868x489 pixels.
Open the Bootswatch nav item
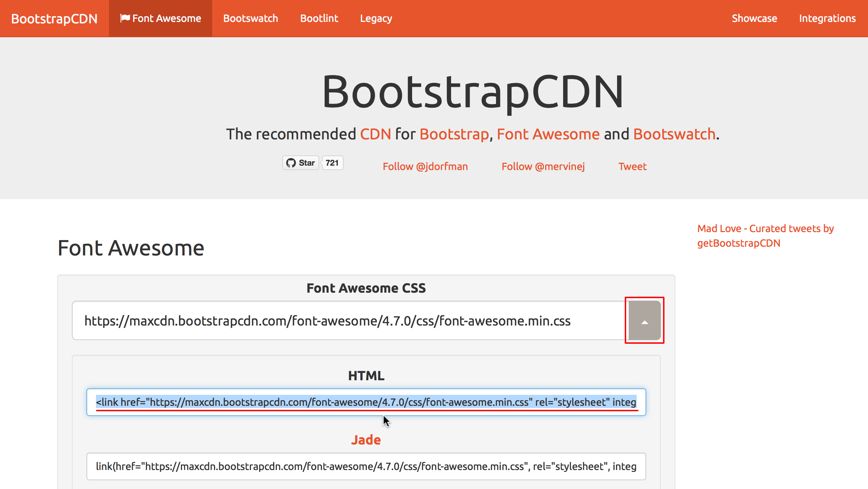[x=251, y=18]
